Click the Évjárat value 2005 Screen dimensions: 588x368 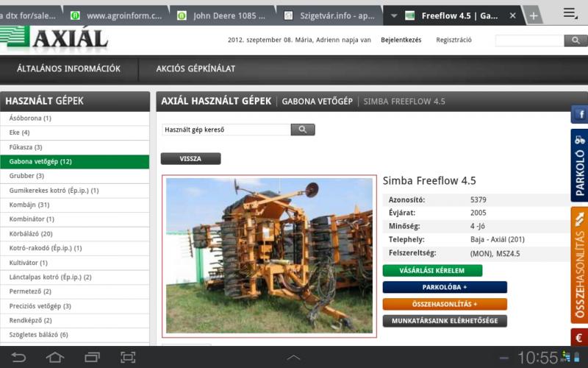coord(478,213)
